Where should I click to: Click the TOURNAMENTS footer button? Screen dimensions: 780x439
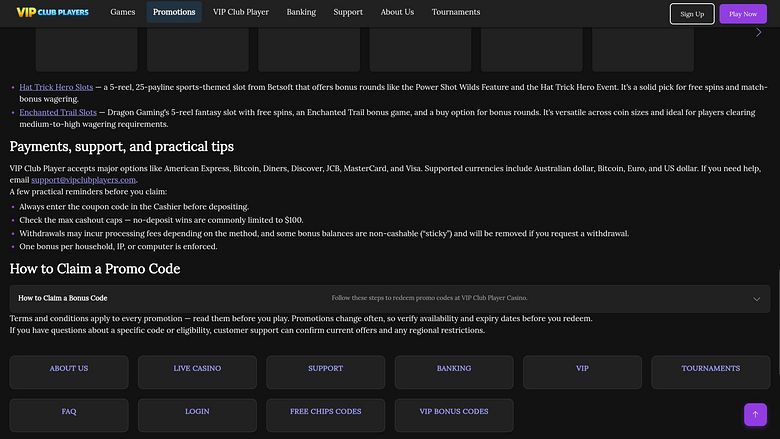[x=710, y=372]
